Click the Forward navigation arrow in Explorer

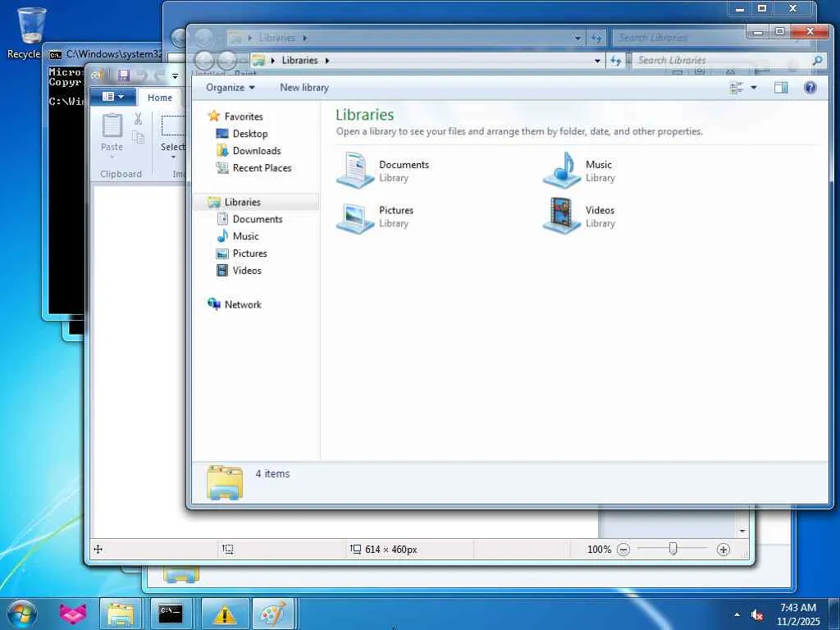[x=227, y=61]
